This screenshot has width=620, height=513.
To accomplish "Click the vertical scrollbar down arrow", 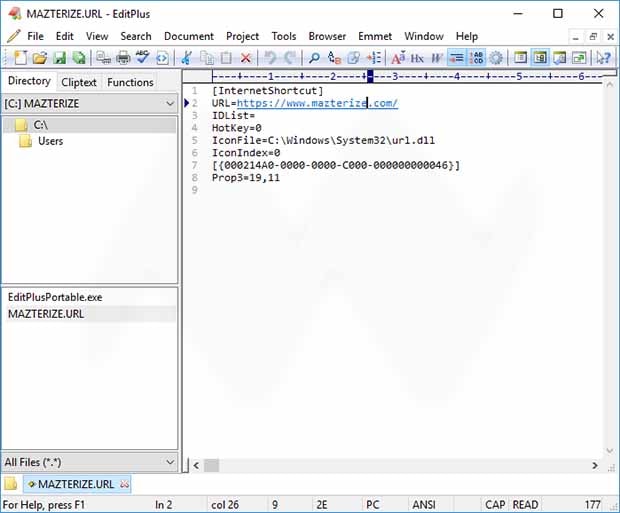I will (x=610, y=451).
